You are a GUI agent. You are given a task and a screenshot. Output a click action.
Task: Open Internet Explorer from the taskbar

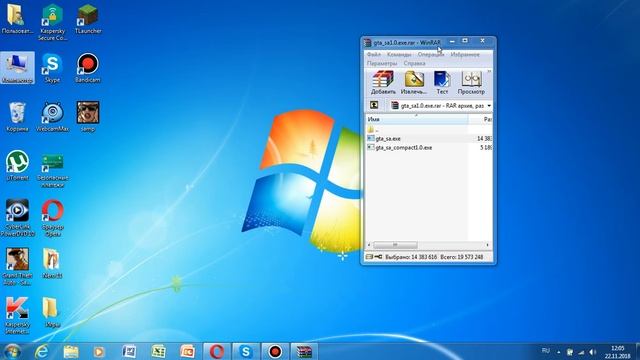41,351
